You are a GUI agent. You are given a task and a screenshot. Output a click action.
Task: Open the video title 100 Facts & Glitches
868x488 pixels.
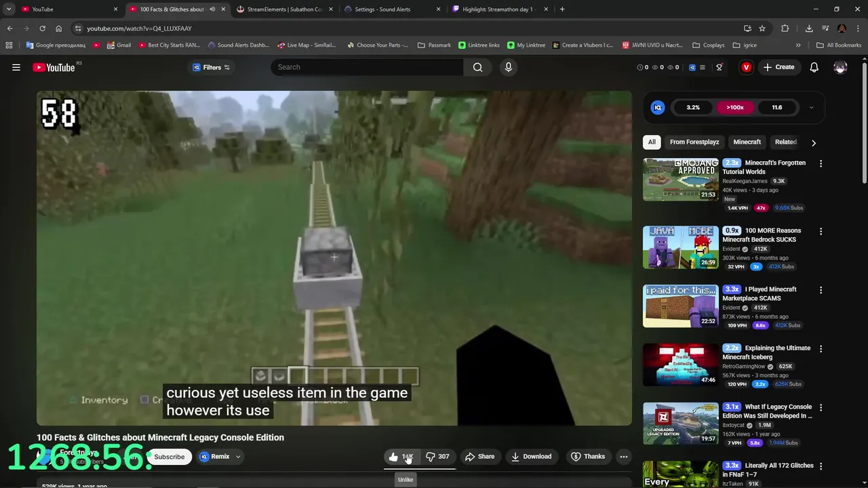tap(160, 437)
